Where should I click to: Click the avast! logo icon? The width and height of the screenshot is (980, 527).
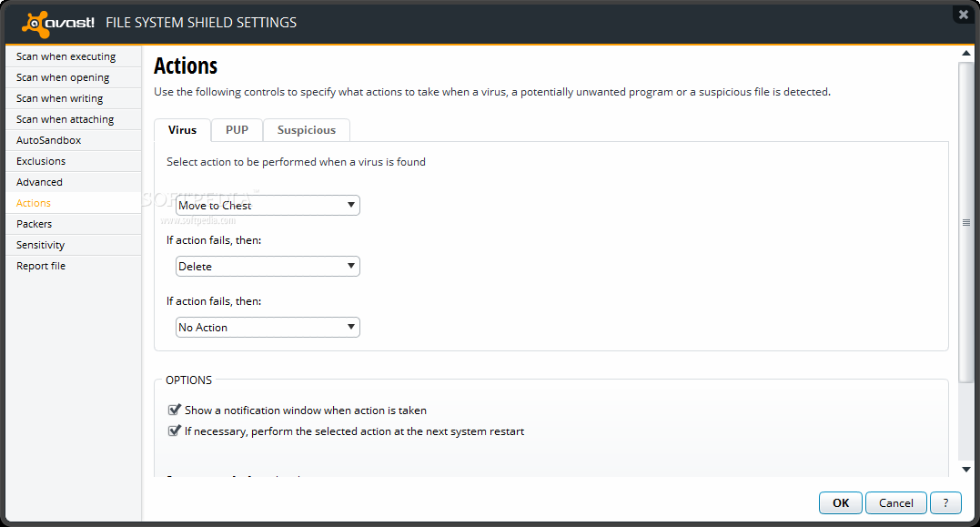click(x=58, y=23)
